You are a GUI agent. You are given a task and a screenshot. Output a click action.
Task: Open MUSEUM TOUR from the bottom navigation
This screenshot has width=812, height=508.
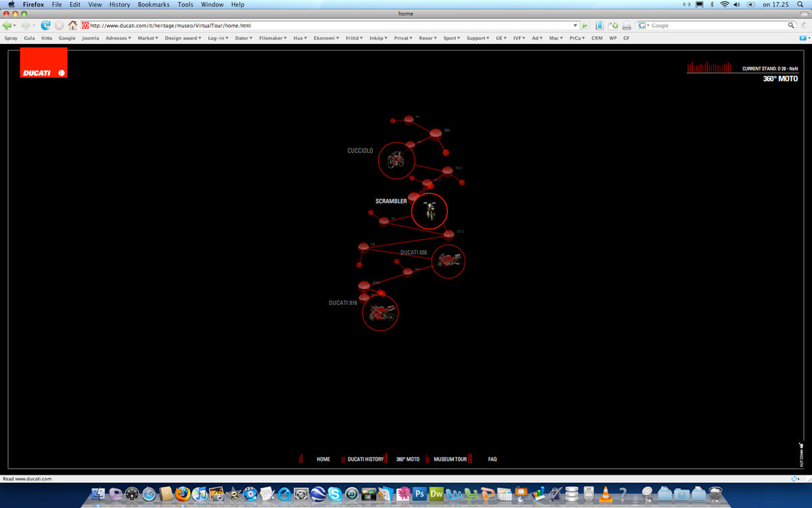point(450,459)
